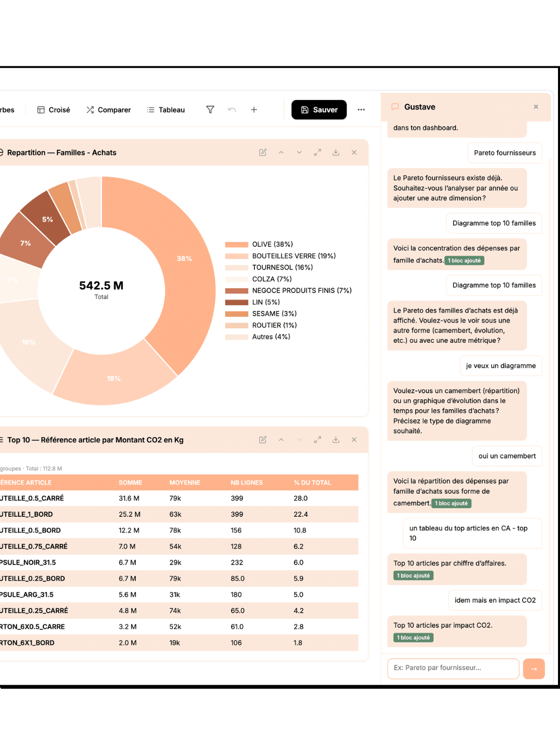Download the Repartition Familles chart
The image size is (560, 743).
click(336, 152)
